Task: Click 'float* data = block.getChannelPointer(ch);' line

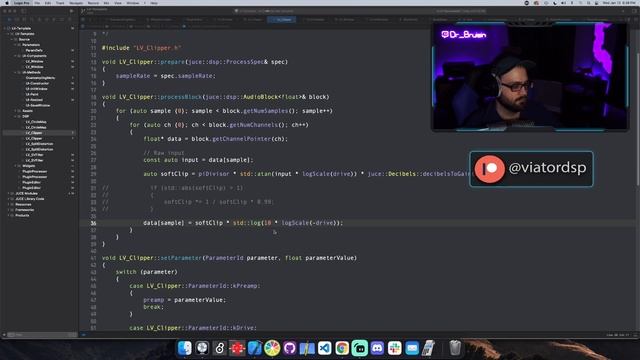Action: 216,139
